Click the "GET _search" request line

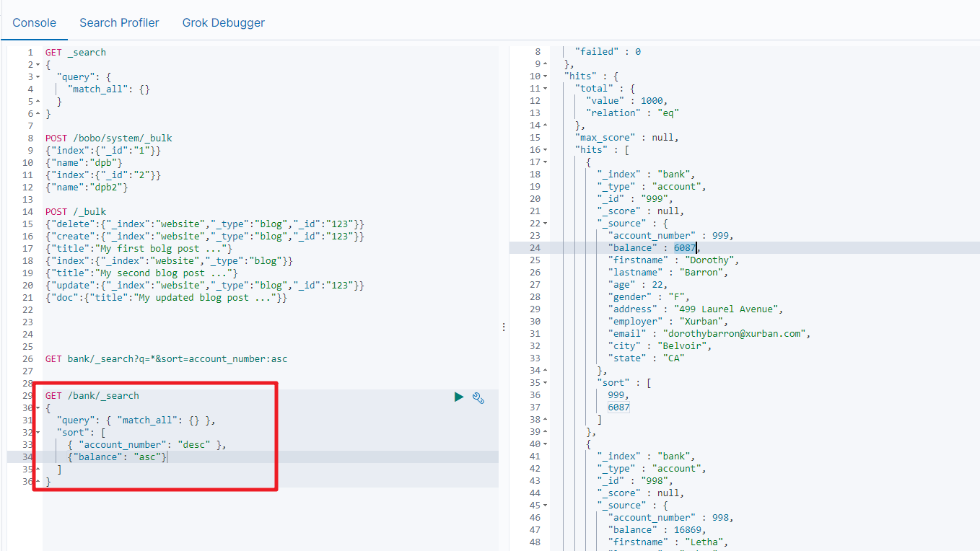tap(76, 53)
